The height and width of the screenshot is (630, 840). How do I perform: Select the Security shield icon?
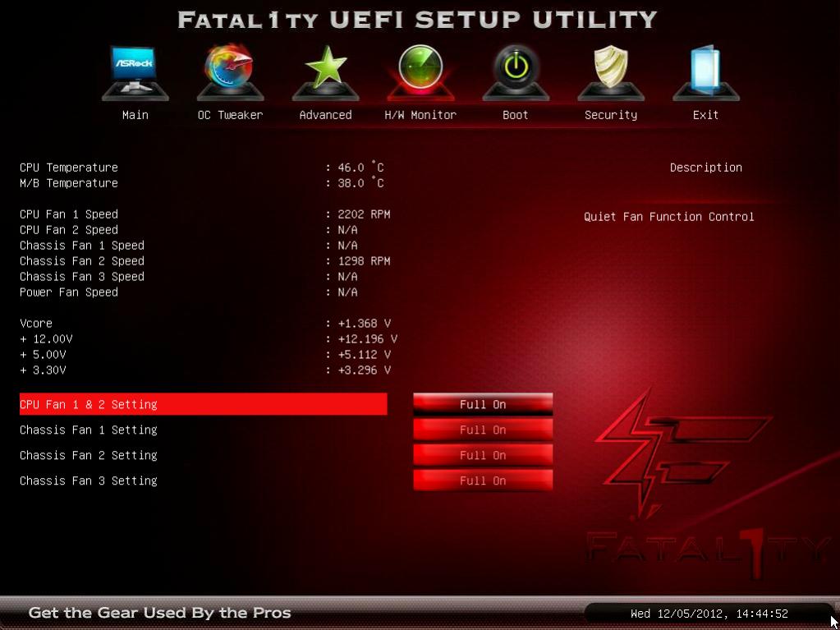pos(611,72)
